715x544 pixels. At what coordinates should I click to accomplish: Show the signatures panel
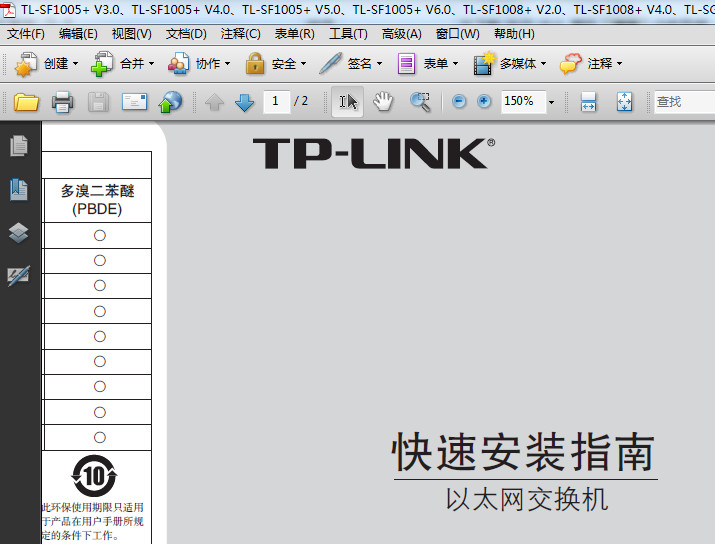pyautogui.click(x=19, y=276)
